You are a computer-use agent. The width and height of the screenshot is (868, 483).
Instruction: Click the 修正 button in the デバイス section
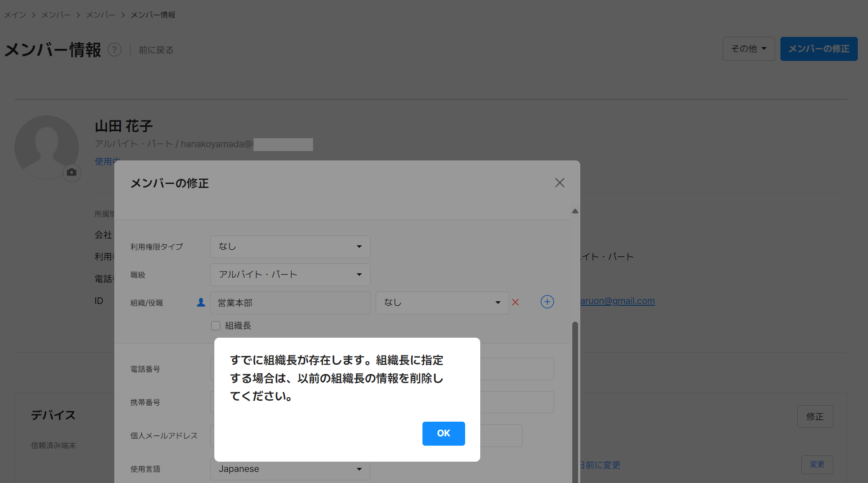815,416
